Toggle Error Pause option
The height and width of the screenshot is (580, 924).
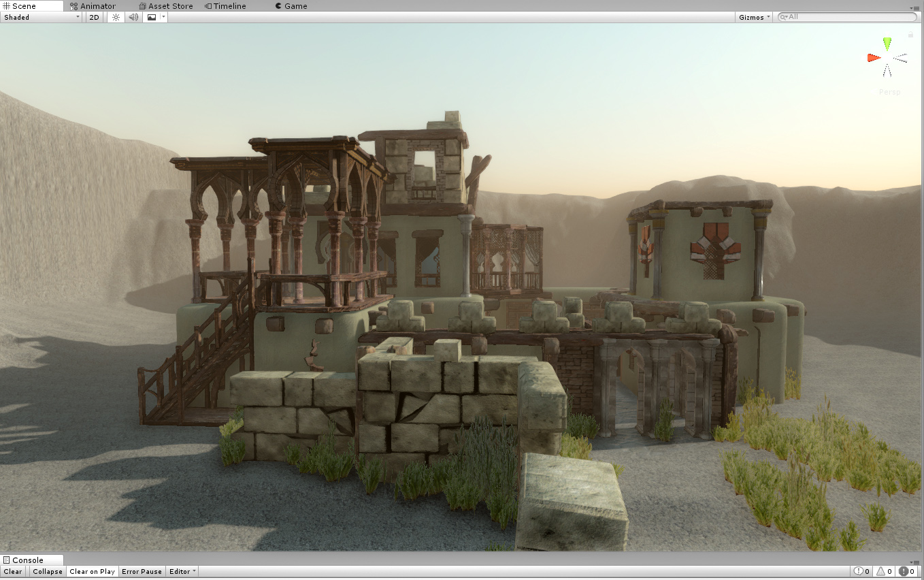[142, 572]
